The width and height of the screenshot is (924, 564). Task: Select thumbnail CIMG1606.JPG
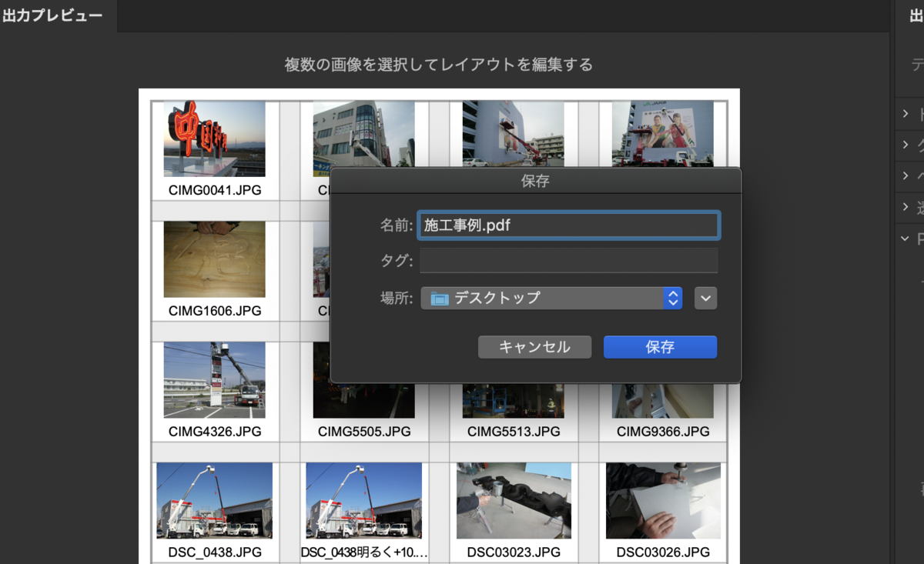(x=215, y=259)
